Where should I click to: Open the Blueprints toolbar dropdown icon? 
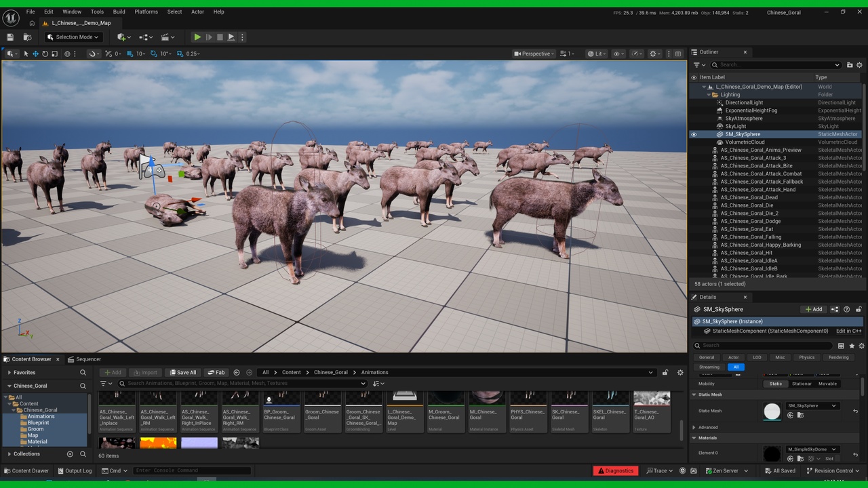146,37
